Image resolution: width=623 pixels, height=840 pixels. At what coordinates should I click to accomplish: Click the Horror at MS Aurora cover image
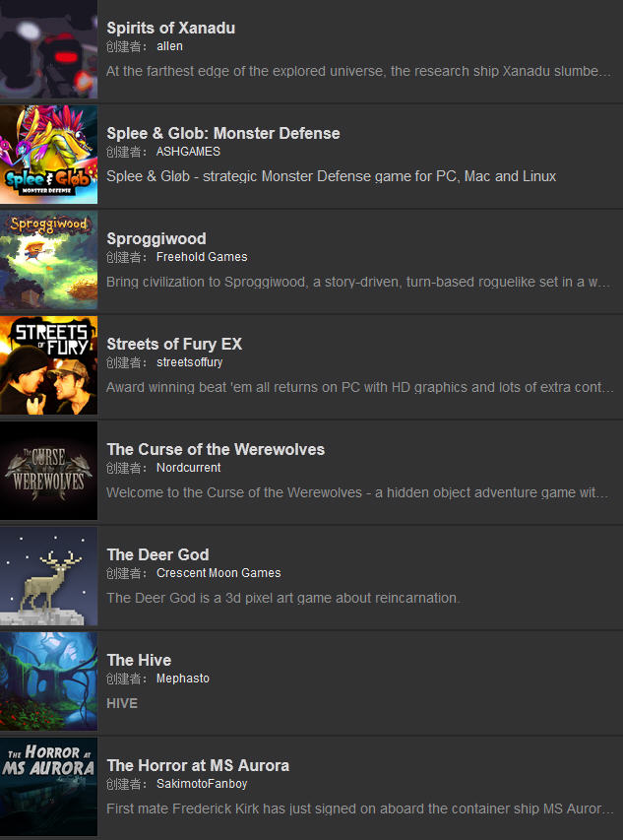coord(48,787)
